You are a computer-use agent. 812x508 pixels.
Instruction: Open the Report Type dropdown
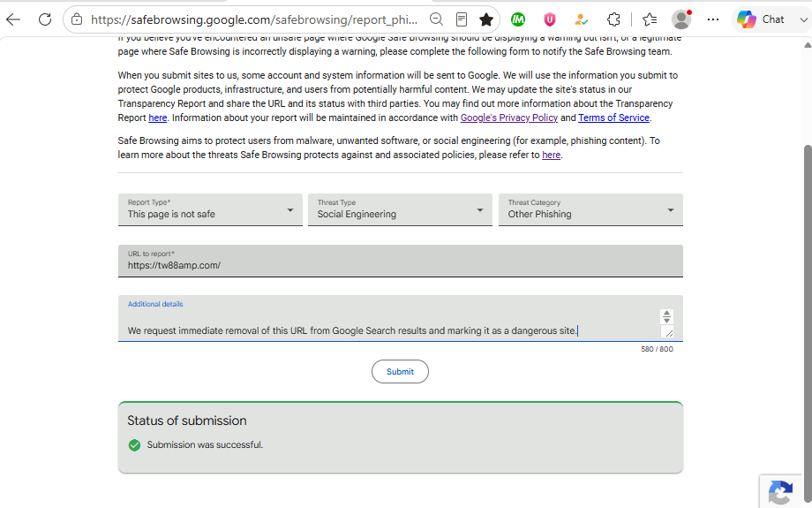(x=210, y=209)
